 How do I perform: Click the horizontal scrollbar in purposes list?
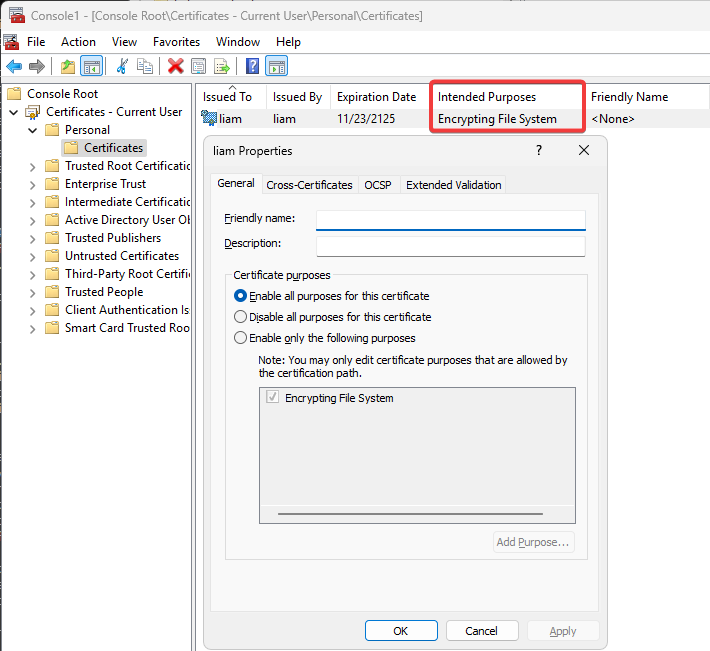pyautogui.click(x=416, y=513)
